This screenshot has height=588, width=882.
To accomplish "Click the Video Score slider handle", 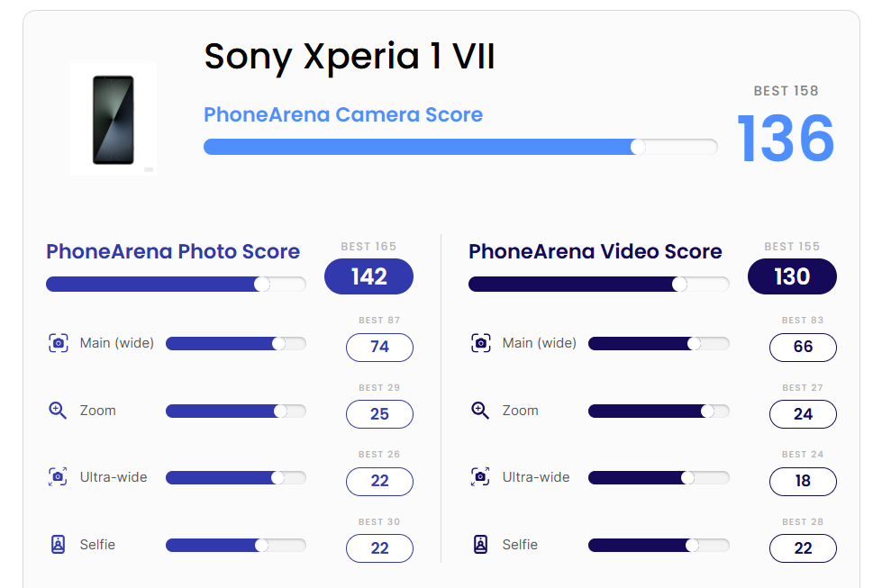I will pos(679,284).
